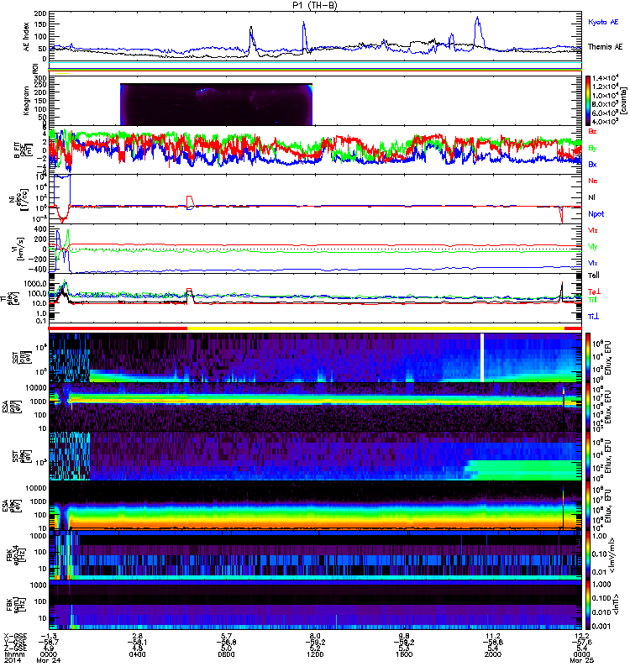Select the blue Npot legend label

point(596,214)
